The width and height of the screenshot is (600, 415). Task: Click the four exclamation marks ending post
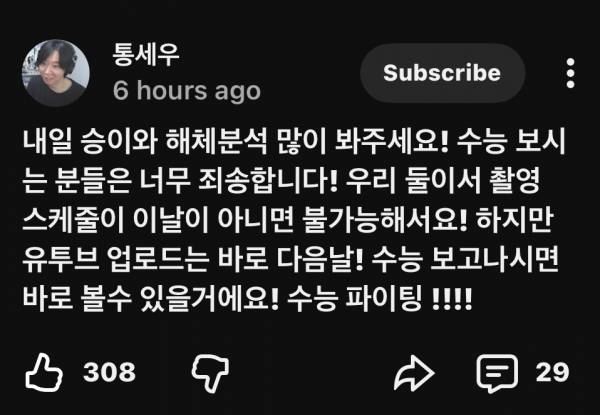point(452,296)
